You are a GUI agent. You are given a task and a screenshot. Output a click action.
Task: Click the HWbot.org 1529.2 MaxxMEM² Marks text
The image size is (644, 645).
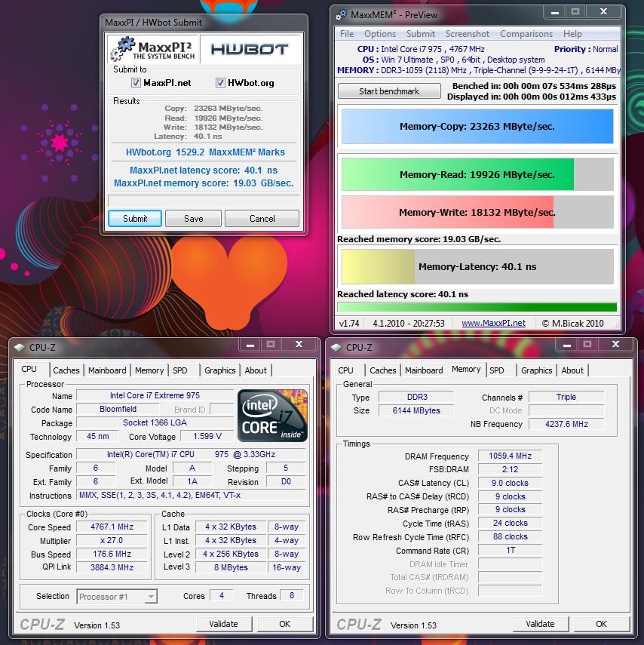click(x=205, y=152)
